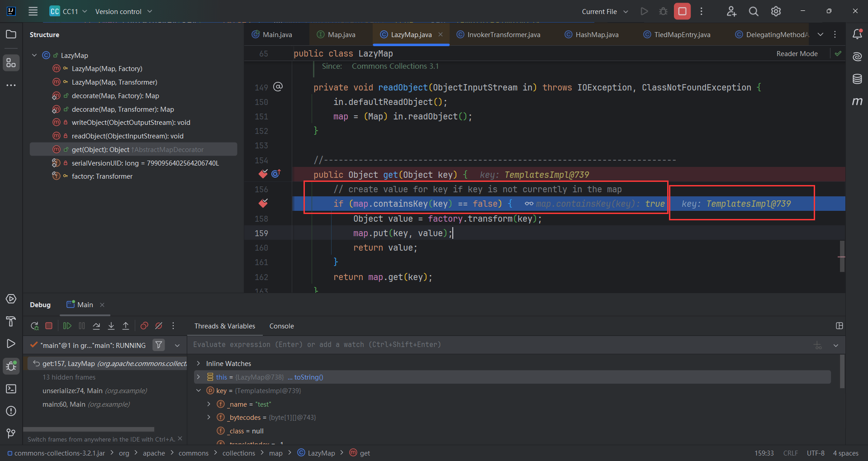Collapse the LazyMap structure node
Image resolution: width=868 pixels, height=461 pixels.
tap(34, 55)
